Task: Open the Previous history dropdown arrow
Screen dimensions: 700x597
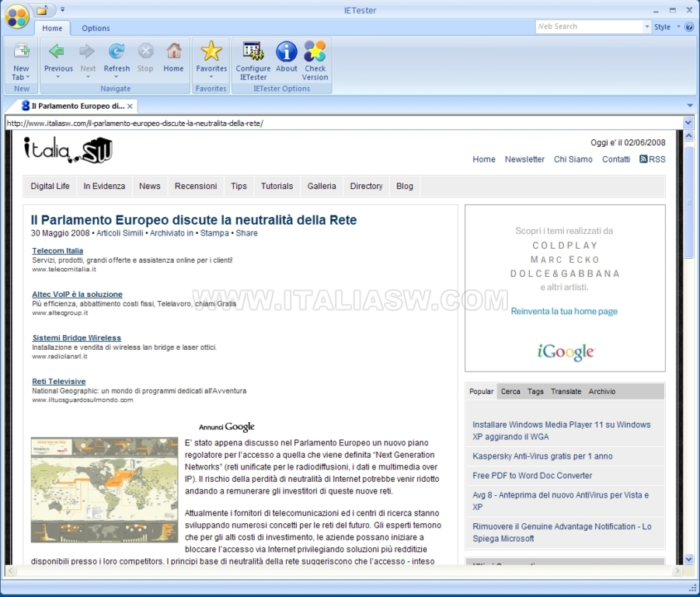Action: [57, 77]
